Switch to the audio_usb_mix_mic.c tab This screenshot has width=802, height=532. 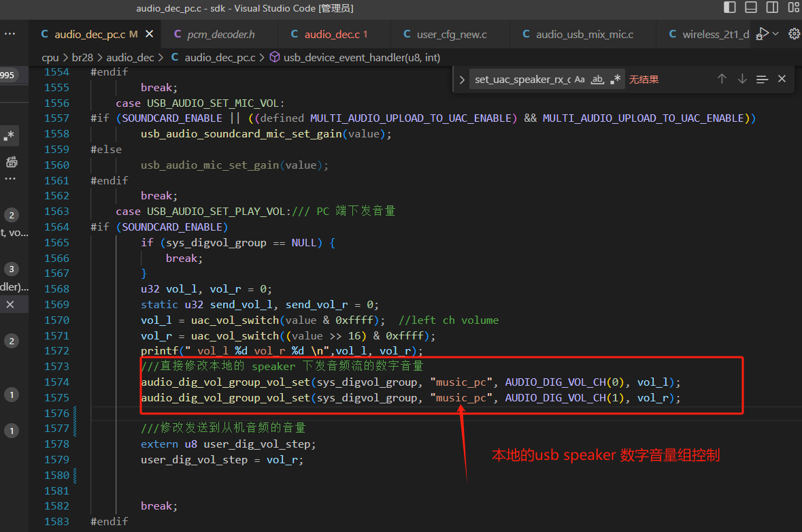coord(584,34)
